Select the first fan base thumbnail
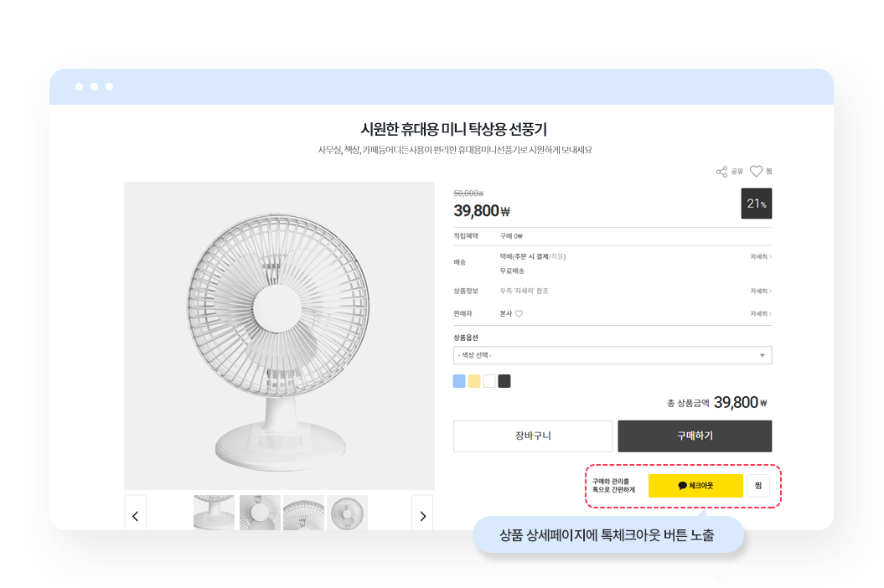 coord(214,513)
